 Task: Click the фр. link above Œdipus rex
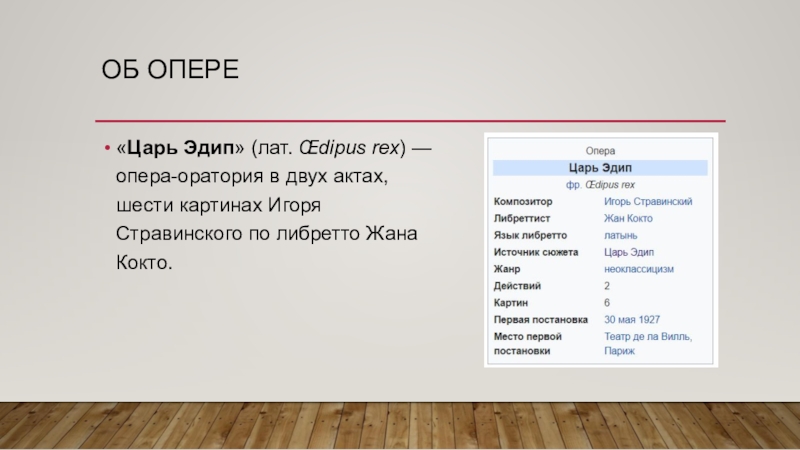pos(574,185)
